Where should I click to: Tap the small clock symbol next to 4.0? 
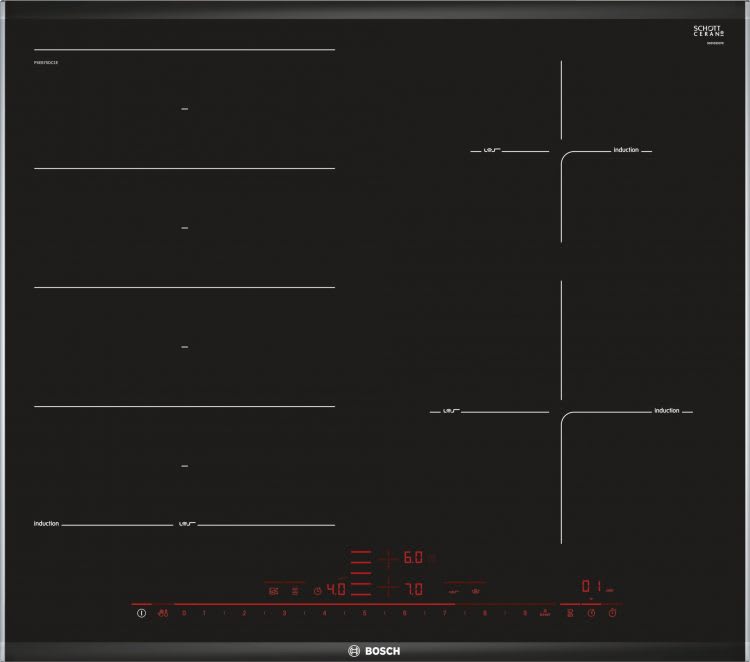pos(317,591)
